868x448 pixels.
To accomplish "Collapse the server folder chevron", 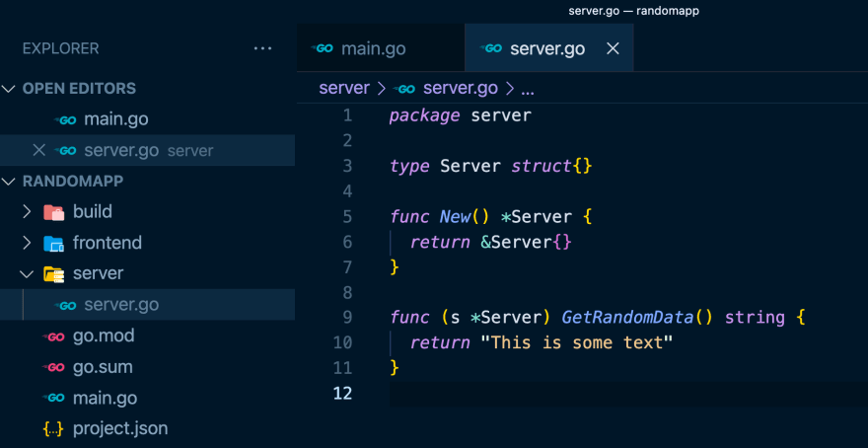I will [x=27, y=273].
